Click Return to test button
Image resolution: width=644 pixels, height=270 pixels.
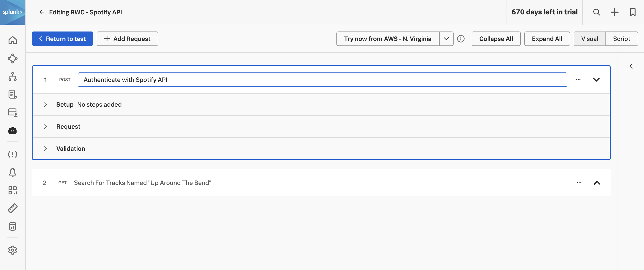[x=62, y=38]
